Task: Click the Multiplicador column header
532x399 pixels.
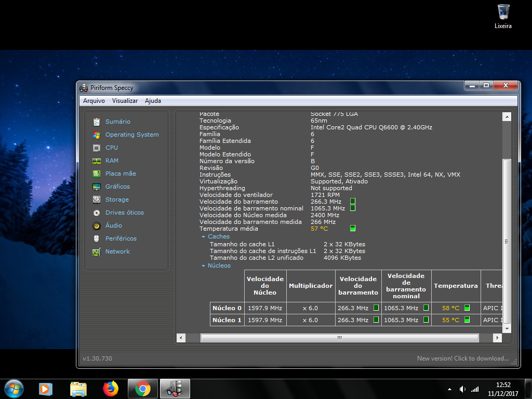Action: (x=311, y=286)
